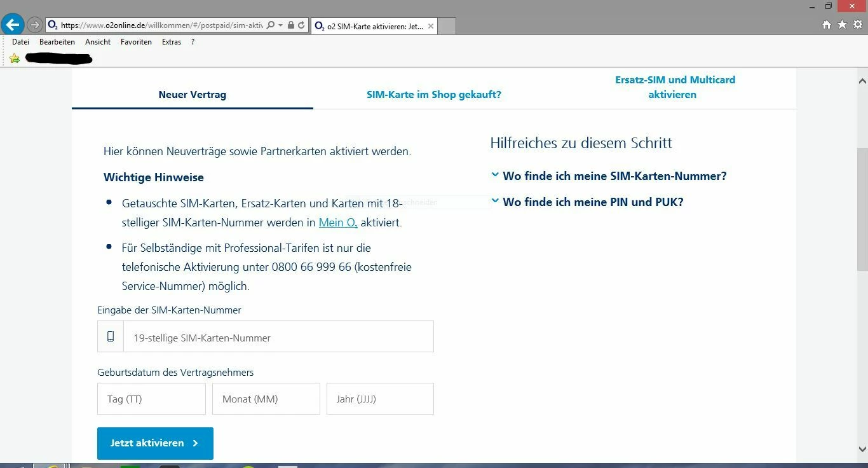868x468 pixels.
Task: Focus the Tag (TT) birthday field
Action: 151,399
